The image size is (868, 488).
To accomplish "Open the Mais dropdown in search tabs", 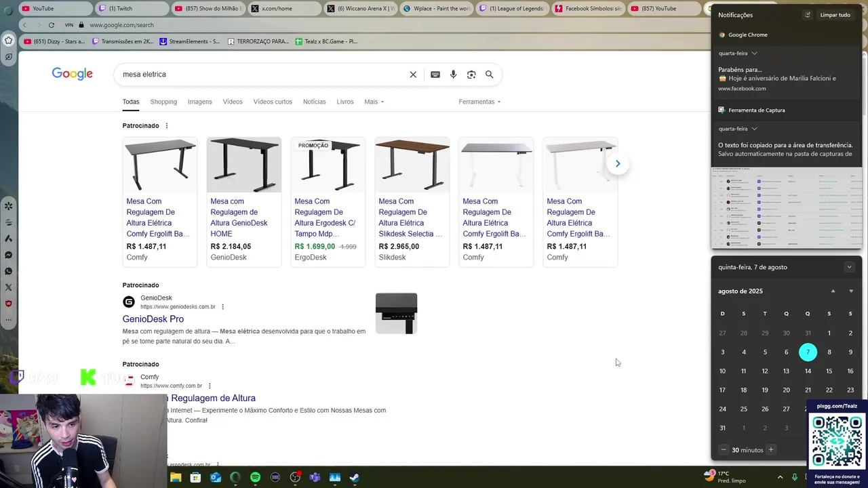I will pyautogui.click(x=374, y=102).
